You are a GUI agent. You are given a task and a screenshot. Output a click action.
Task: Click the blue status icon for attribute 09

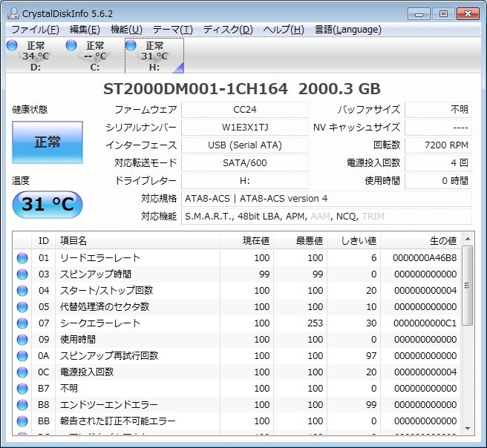point(22,340)
